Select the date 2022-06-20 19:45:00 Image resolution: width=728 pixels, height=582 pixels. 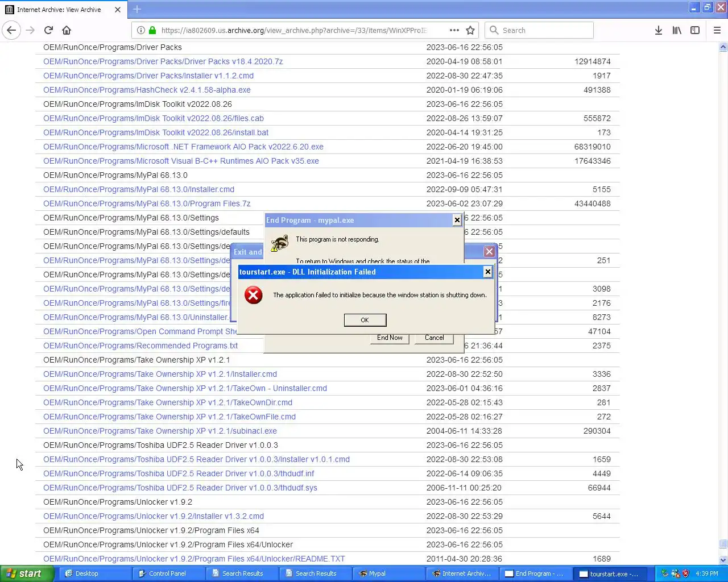click(464, 147)
